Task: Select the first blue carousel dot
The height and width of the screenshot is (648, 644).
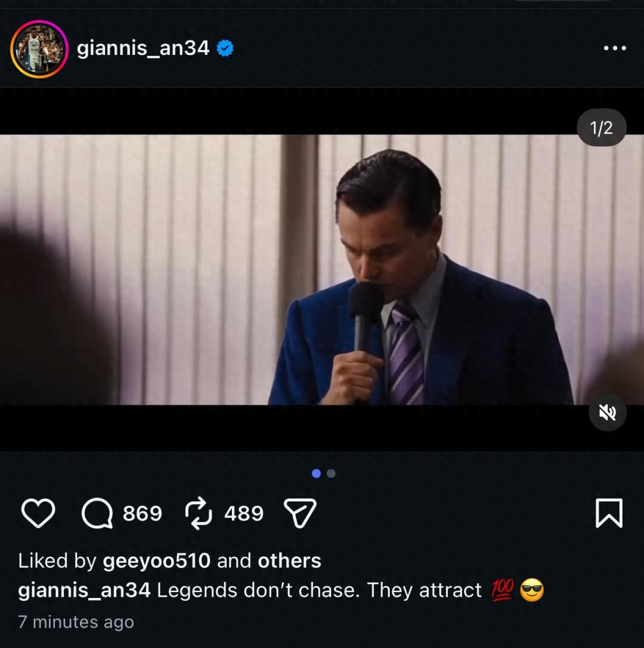Action: coord(317,473)
